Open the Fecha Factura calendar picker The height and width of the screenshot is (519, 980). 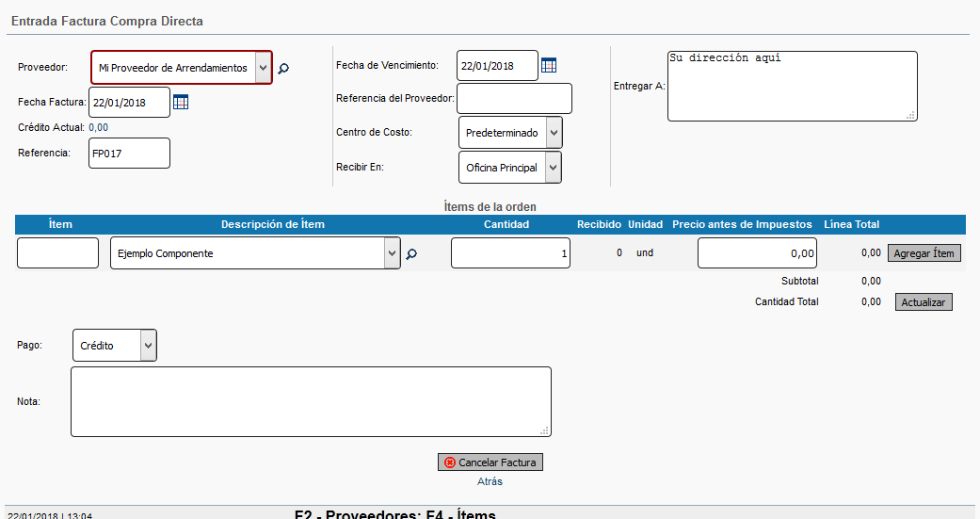pyautogui.click(x=181, y=103)
